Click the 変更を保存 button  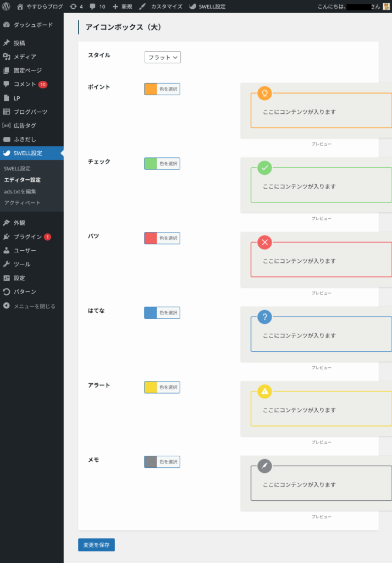point(97,545)
